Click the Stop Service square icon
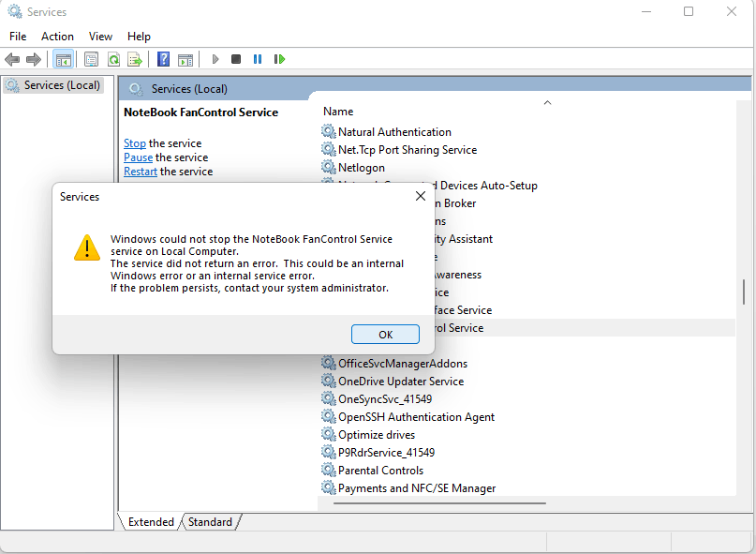Image resolution: width=756 pixels, height=554 pixels. pos(236,59)
